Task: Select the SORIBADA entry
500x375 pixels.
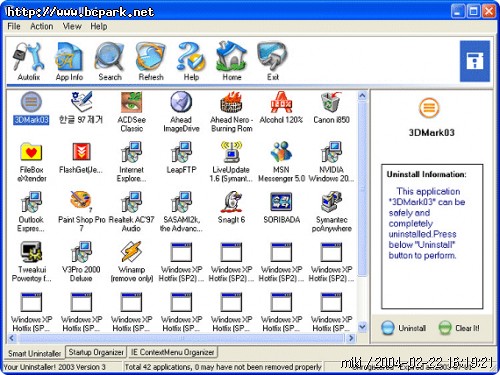Action: [x=281, y=208]
